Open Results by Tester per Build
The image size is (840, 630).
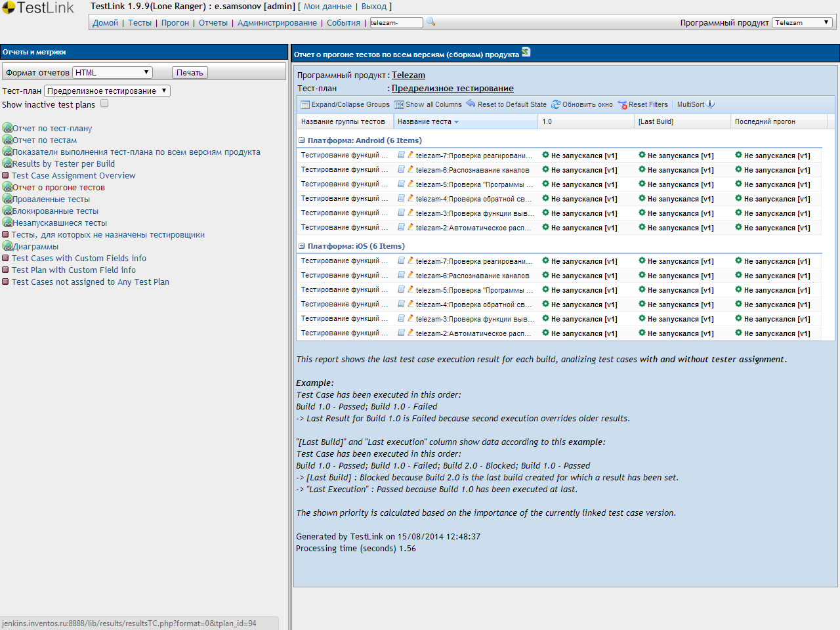click(64, 163)
